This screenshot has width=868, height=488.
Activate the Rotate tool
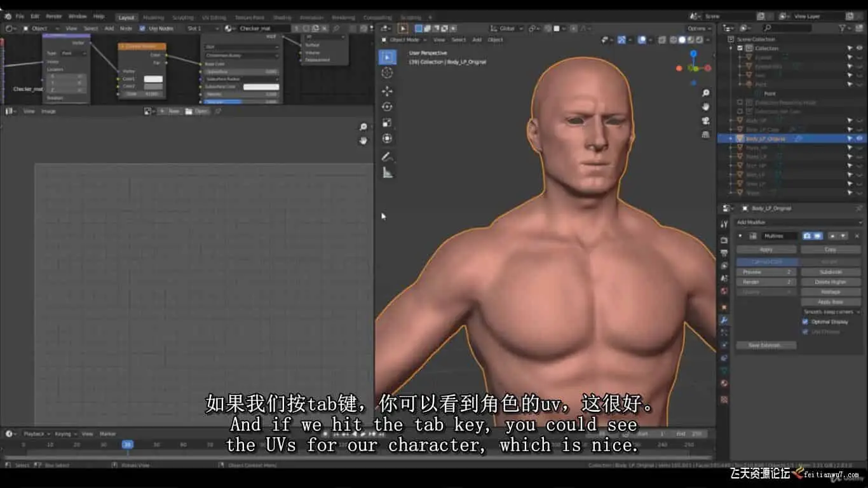coord(387,107)
